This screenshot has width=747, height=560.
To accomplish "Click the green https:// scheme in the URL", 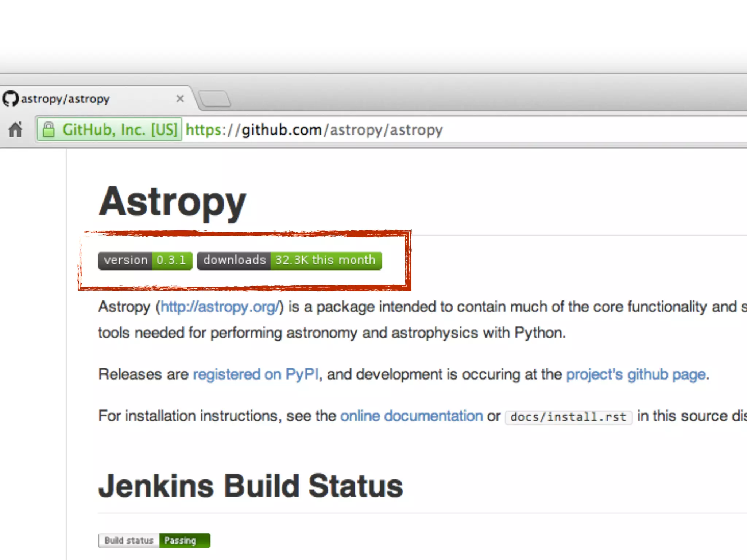I will [x=204, y=130].
